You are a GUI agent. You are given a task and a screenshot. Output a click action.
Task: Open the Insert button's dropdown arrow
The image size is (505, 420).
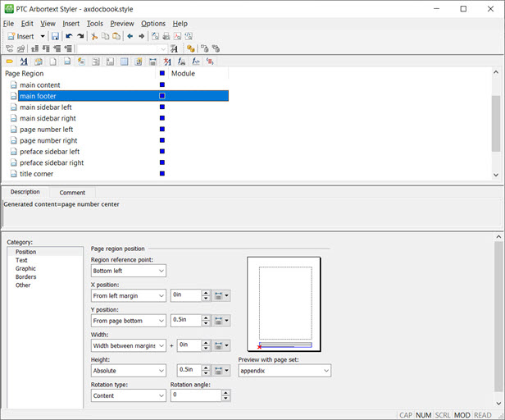pyautogui.click(x=42, y=36)
